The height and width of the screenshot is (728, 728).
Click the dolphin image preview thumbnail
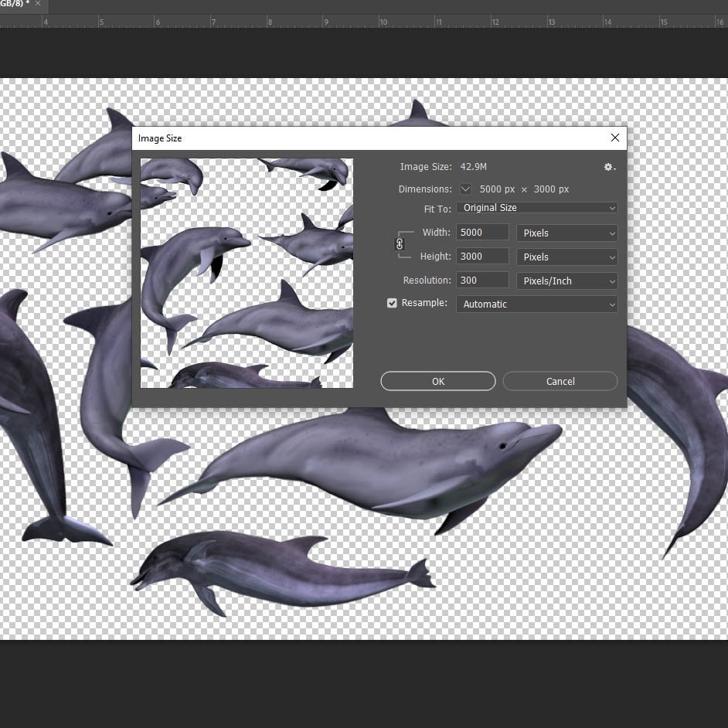point(246,273)
